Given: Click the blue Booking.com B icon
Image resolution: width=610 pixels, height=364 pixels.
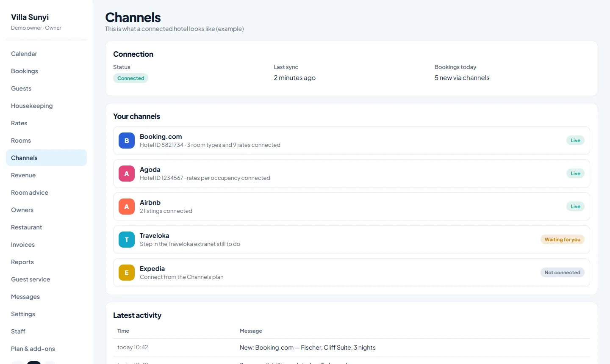Looking at the screenshot, I should point(127,141).
